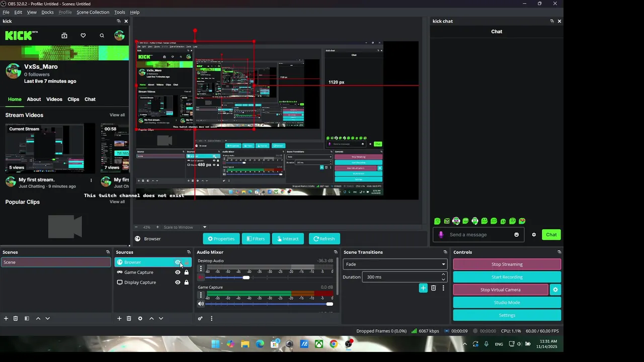Zoom out preview with minus button
This screenshot has height=362, width=644.
click(x=136, y=227)
